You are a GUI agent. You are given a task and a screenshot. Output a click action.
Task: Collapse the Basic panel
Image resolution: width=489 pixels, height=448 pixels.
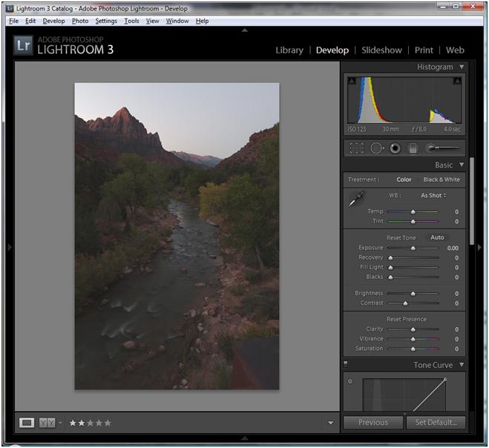[462, 165]
